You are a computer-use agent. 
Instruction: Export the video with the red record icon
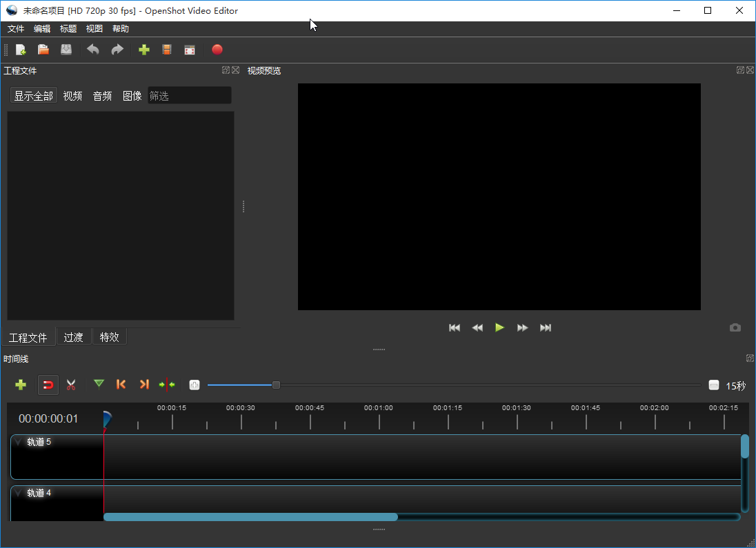[217, 50]
